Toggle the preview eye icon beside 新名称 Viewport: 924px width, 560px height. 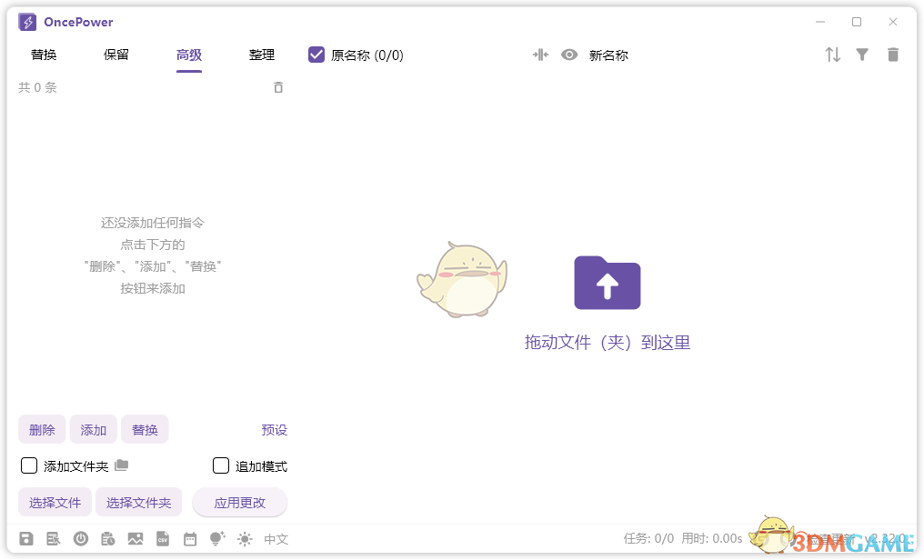click(569, 55)
